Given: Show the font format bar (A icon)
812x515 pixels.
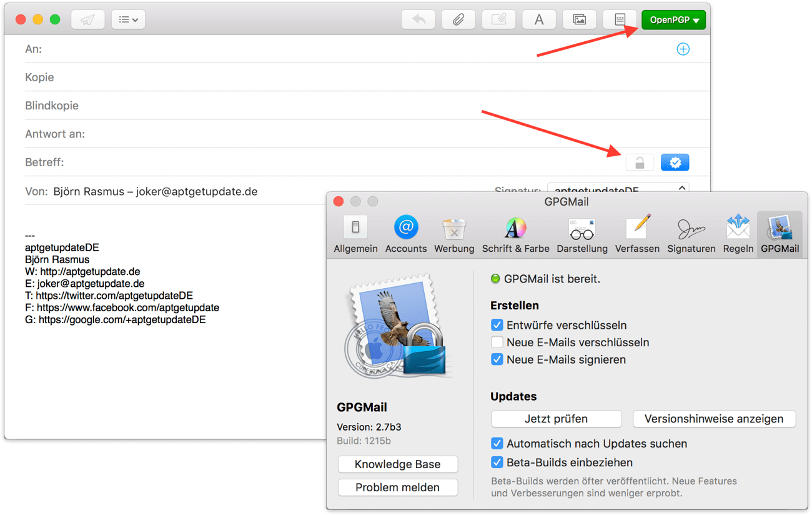Looking at the screenshot, I should pos(539,19).
